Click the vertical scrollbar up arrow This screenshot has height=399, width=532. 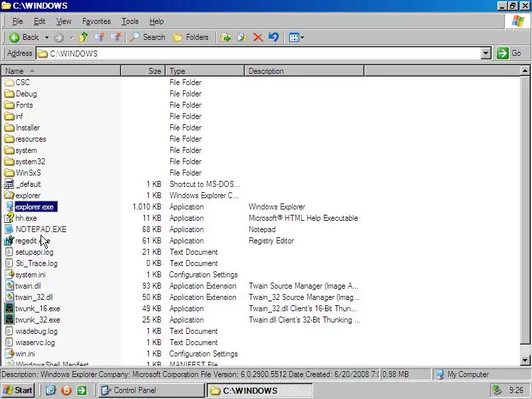pos(525,71)
